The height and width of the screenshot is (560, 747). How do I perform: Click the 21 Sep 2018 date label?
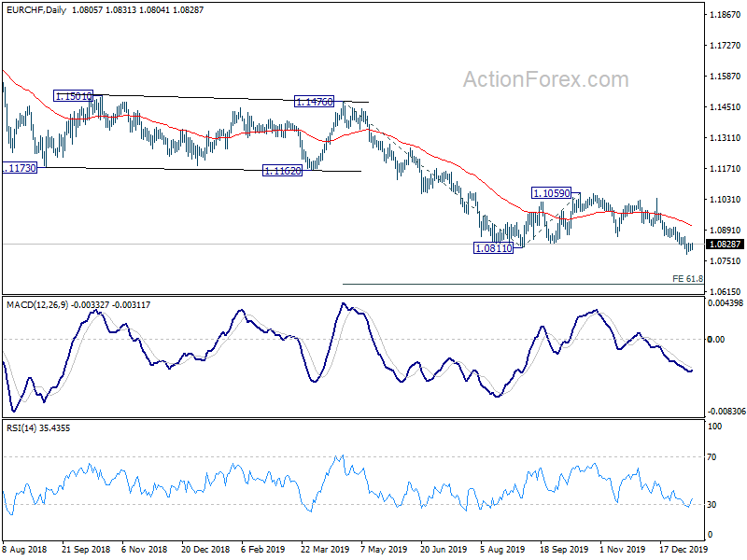(86, 549)
